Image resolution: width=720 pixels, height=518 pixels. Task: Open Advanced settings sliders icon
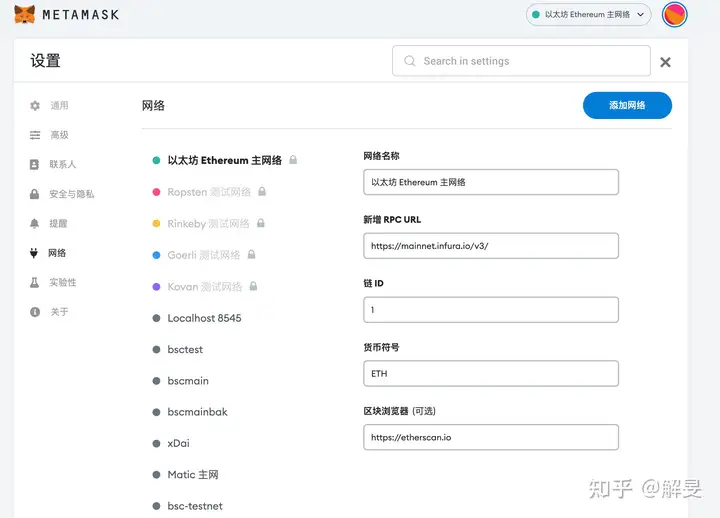coord(35,135)
